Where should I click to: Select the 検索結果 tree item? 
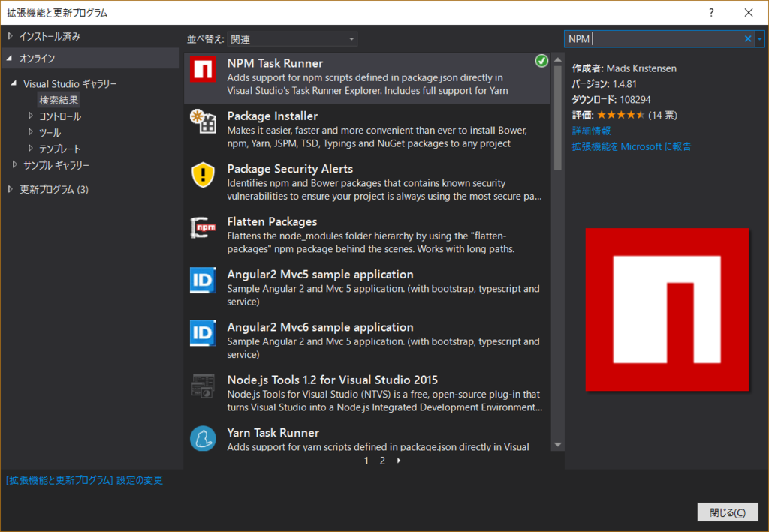tap(59, 100)
